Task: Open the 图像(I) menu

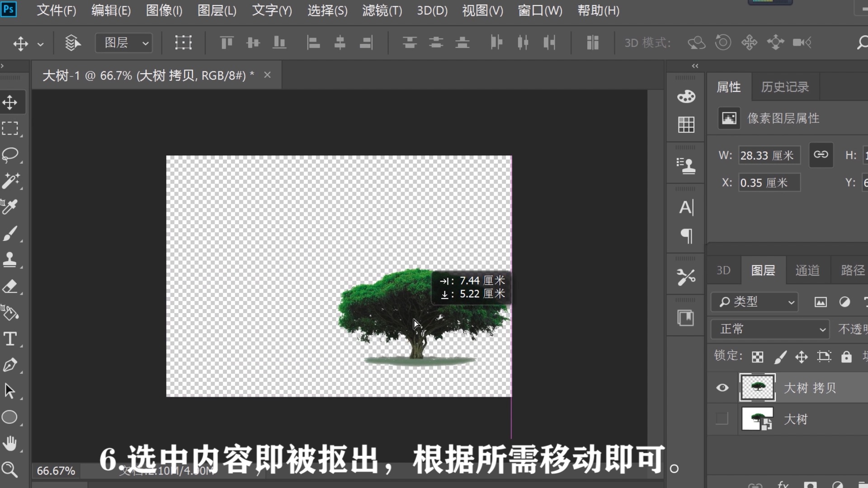Action: tap(164, 10)
